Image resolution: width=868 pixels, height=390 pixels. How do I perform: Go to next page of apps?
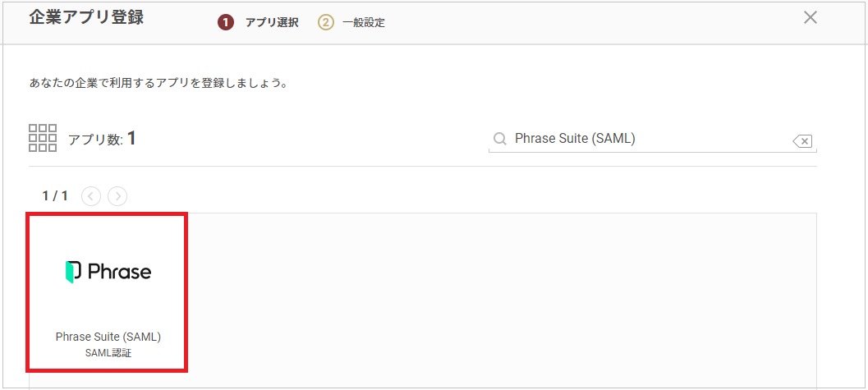pyautogui.click(x=117, y=196)
